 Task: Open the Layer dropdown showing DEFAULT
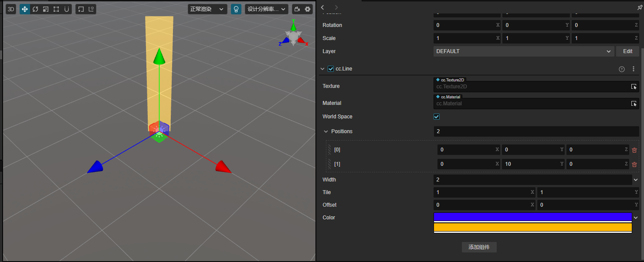pyautogui.click(x=522, y=51)
